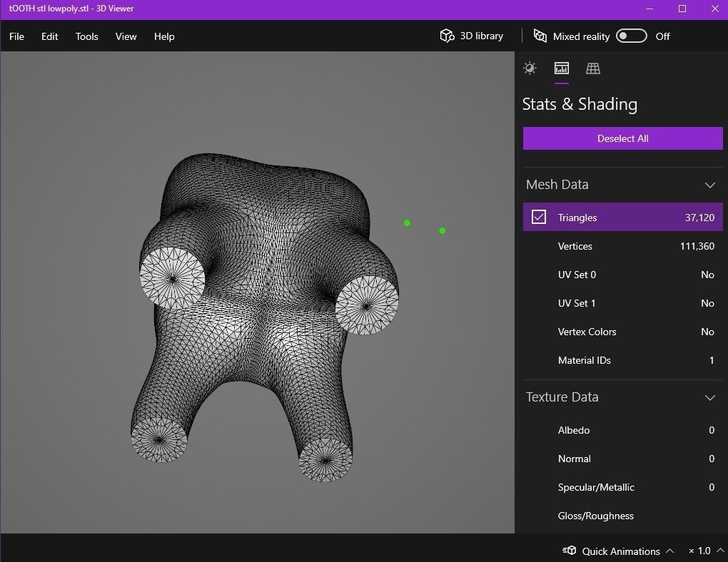Click the left green light dot

407,223
